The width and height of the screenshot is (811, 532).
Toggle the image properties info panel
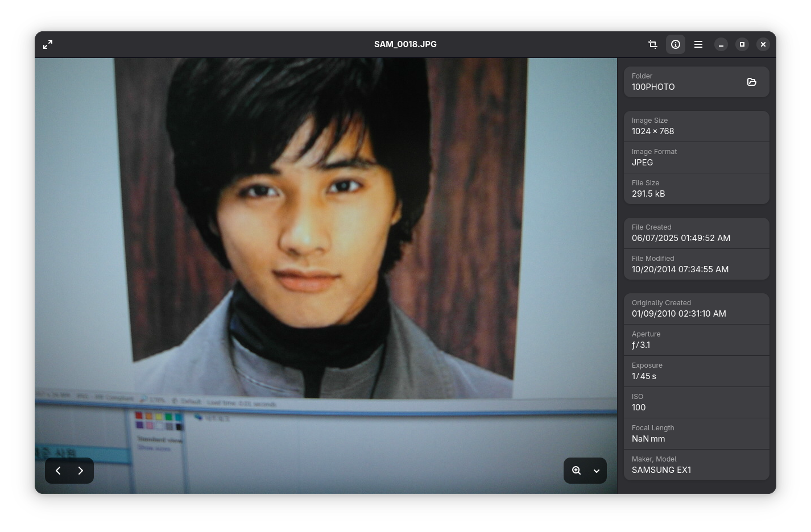[676, 44]
